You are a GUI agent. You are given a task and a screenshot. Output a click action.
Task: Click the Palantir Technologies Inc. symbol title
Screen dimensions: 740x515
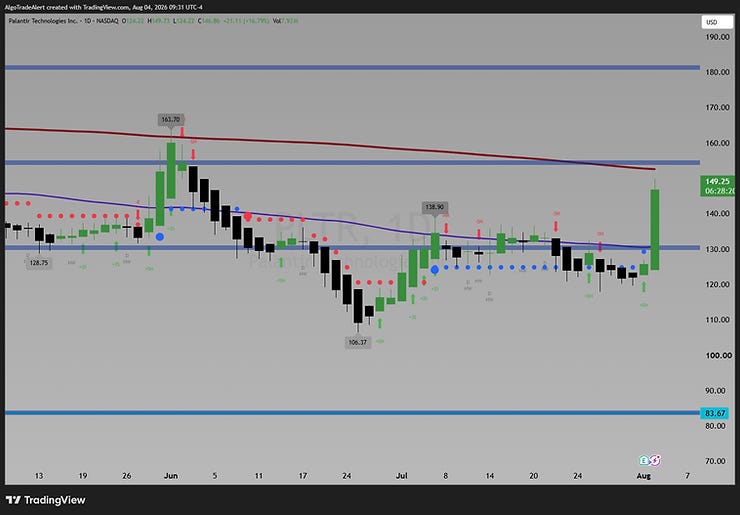coord(42,21)
